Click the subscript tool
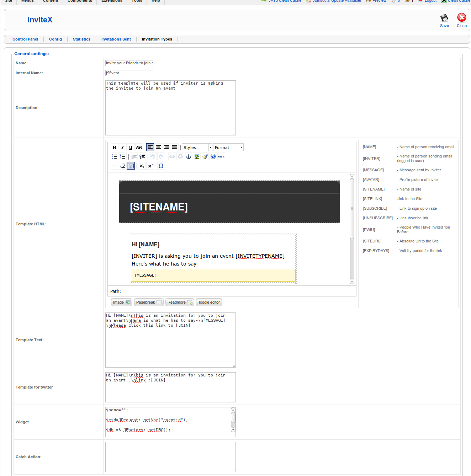Image resolution: width=471 pixels, height=476 pixels. [142, 166]
